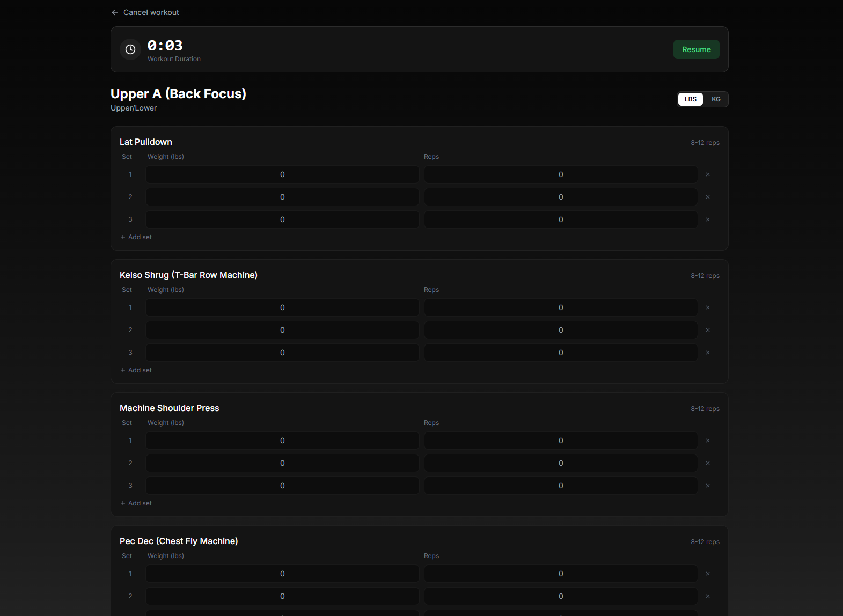Screen dimensions: 843x616
Task: Click the Kelso Shrug (T-Bar Row Machine) heading
Action: [x=188, y=275]
